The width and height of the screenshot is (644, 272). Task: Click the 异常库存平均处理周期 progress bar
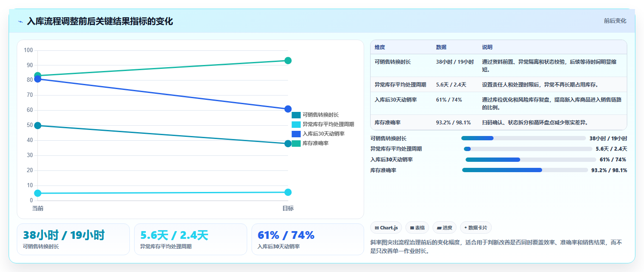point(528,149)
